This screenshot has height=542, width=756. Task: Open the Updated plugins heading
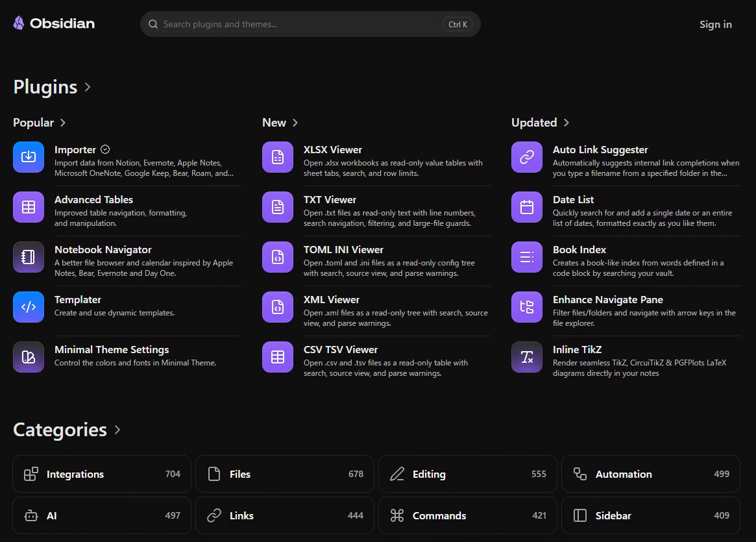coord(534,123)
